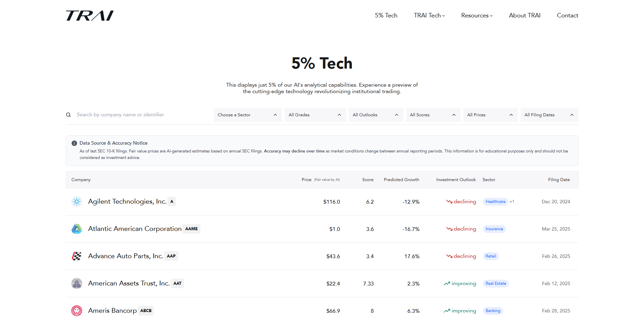Open the All Grades filter
The width and height of the screenshot is (644, 324).
coord(315,115)
